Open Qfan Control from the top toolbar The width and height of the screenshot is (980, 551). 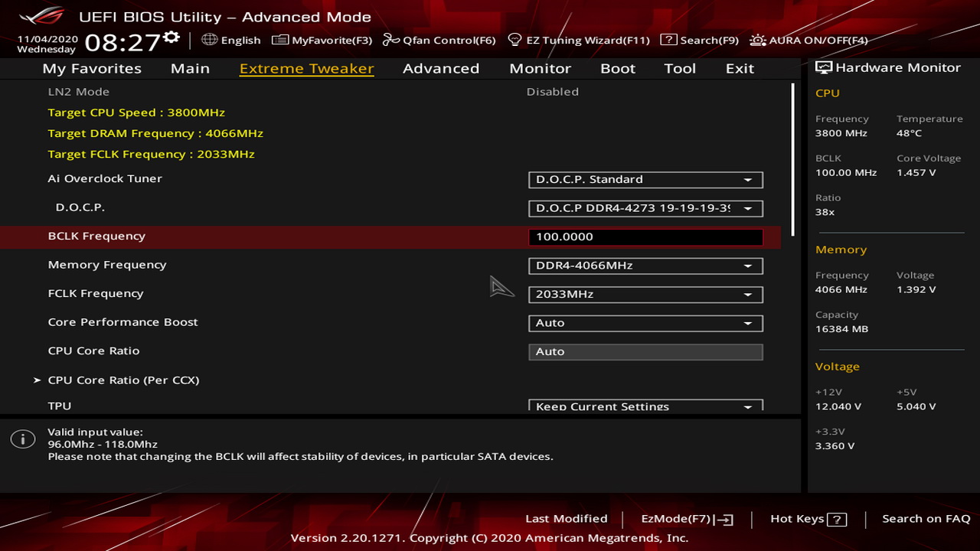coord(439,41)
